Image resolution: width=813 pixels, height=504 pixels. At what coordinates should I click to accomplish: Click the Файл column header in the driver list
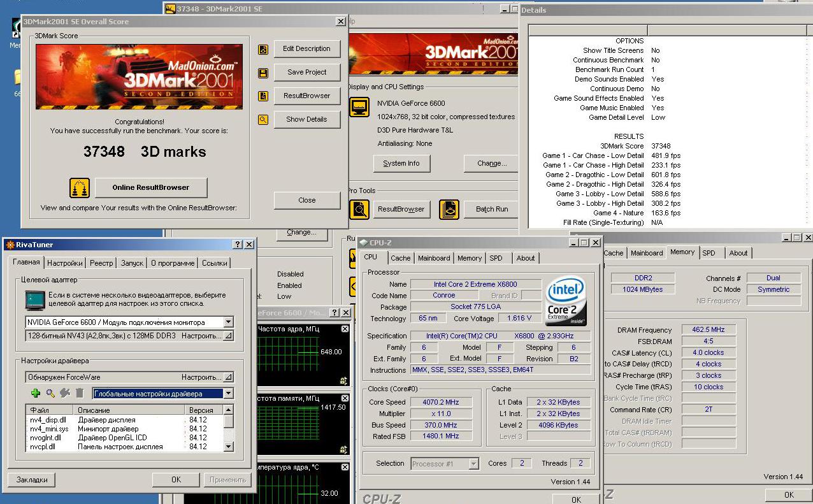(x=50, y=410)
